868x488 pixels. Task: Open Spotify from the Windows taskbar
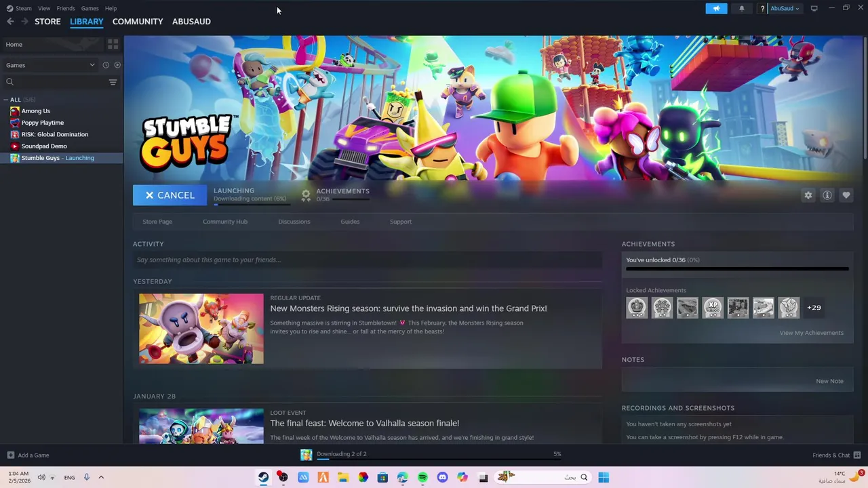point(422,477)
